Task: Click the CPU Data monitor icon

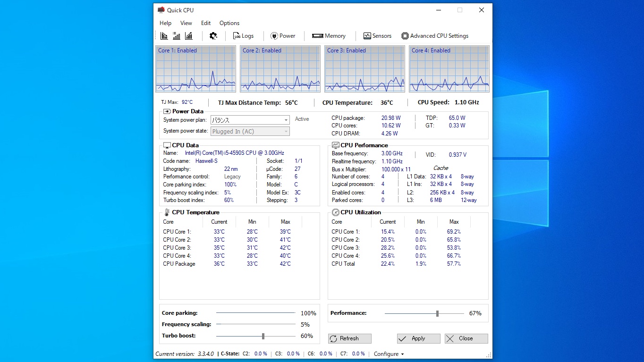Action: (x=167, y=145)
